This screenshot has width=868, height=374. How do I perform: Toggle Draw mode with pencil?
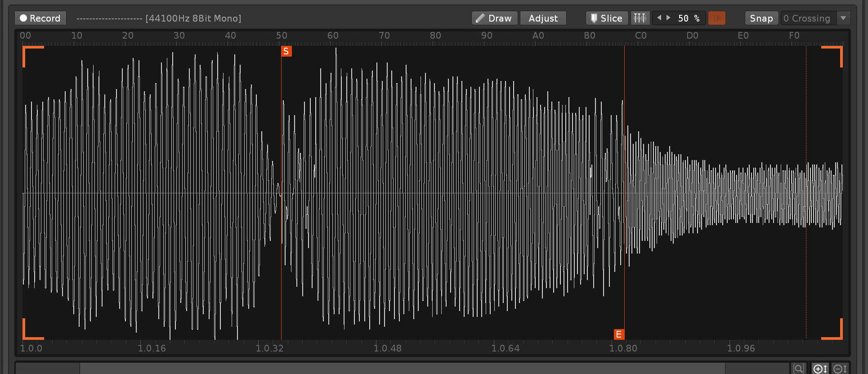point(494,18)
